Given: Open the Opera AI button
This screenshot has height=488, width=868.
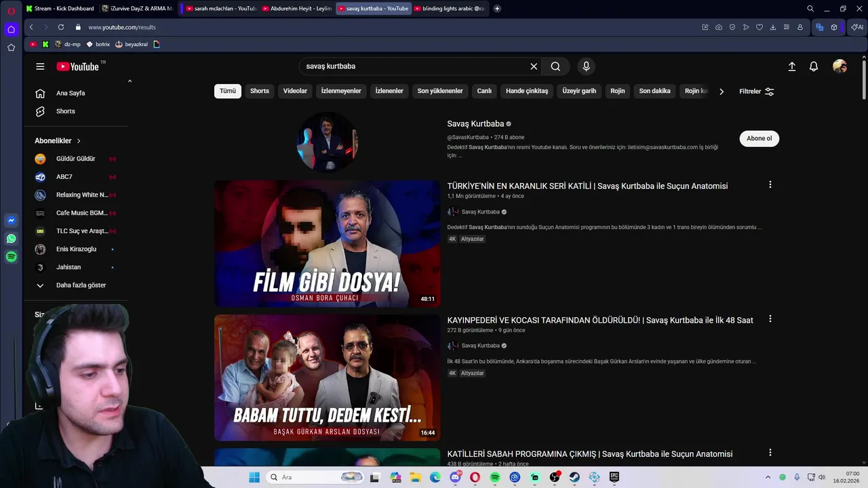Looking at the screenshot, I should [x=857, y=27].
